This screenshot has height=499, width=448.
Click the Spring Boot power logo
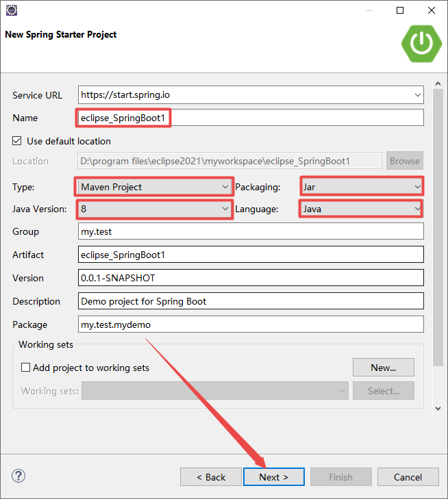[x=421, y=44]
